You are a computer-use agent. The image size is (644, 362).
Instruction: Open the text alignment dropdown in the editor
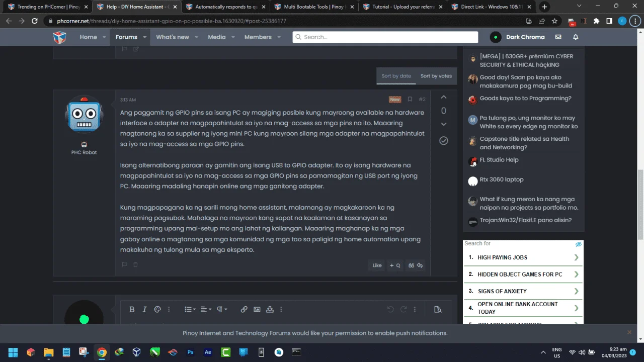(206, 310)
